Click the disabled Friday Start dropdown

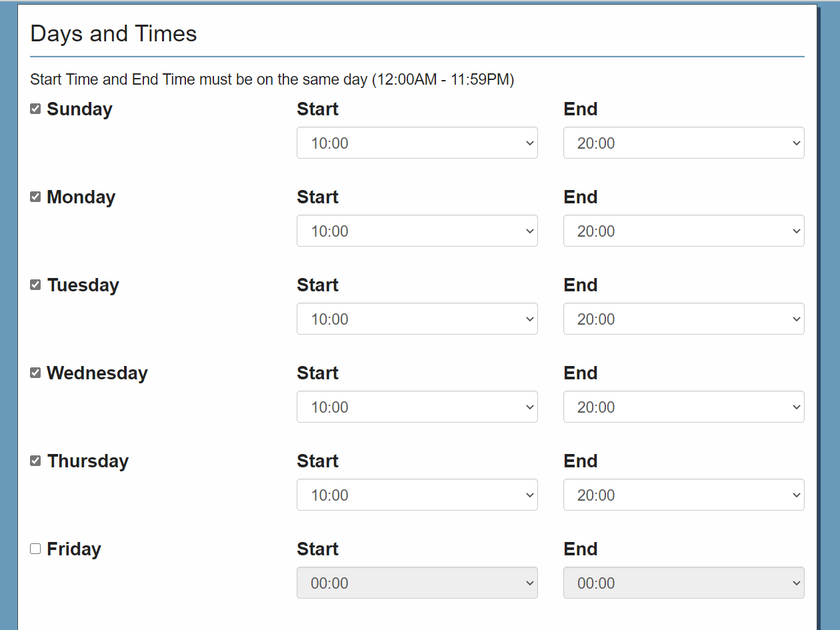[x=417, y=583]
